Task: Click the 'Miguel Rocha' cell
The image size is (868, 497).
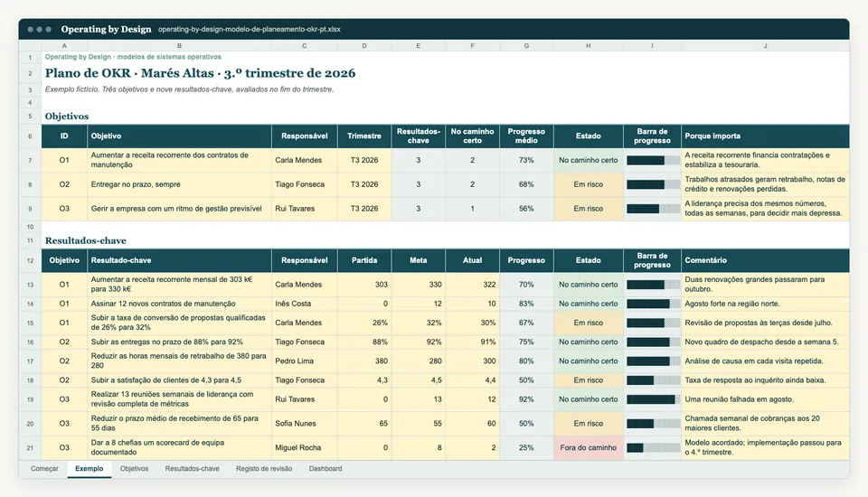Action: click(x=305, y=447)
